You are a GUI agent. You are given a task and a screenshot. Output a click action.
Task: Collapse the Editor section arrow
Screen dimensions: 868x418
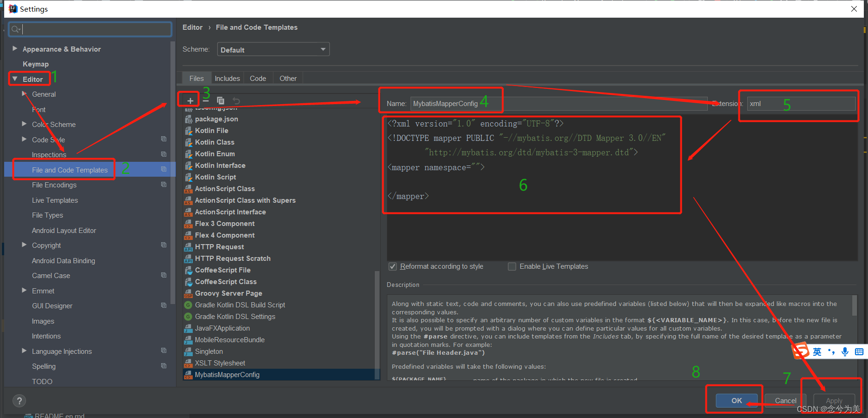pos(15,79)
